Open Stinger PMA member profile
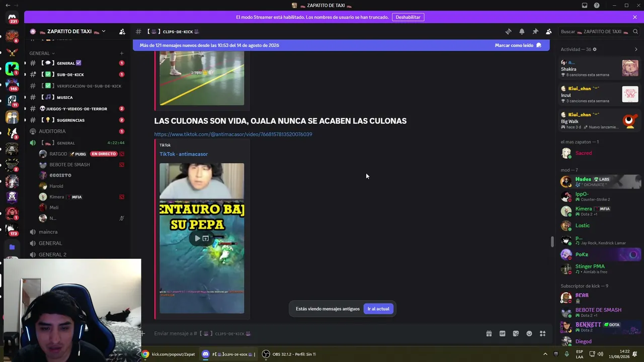644x362 pixels. click(x=600, y=269)
